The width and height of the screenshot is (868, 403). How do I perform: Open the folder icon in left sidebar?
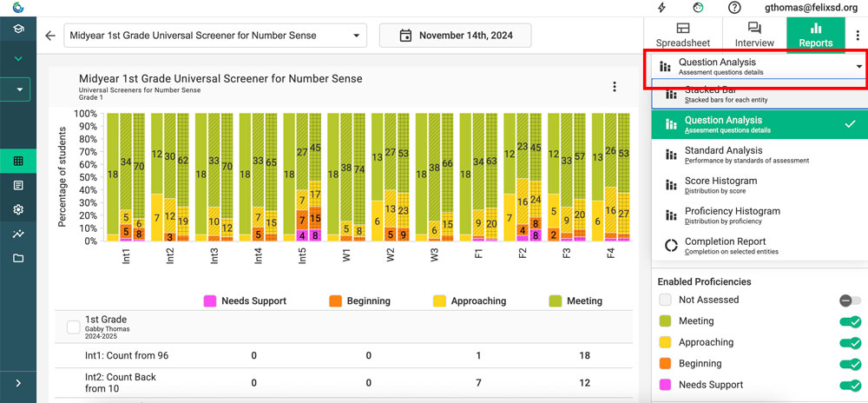(18, 258)
